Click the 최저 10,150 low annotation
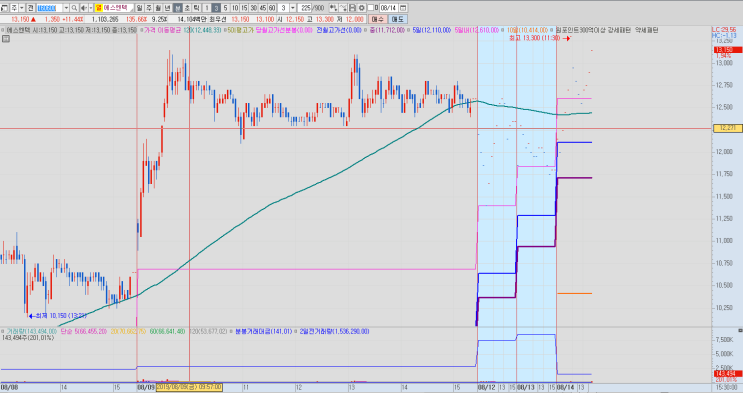The width and height of the screenshot is (743, 393). [57, 316]
